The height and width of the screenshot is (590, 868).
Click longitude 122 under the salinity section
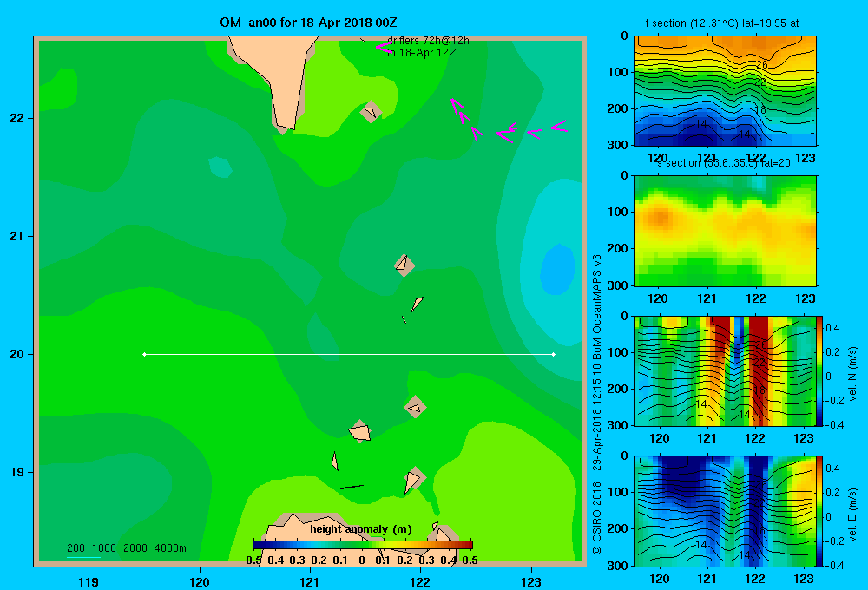(x=756, y=298)
